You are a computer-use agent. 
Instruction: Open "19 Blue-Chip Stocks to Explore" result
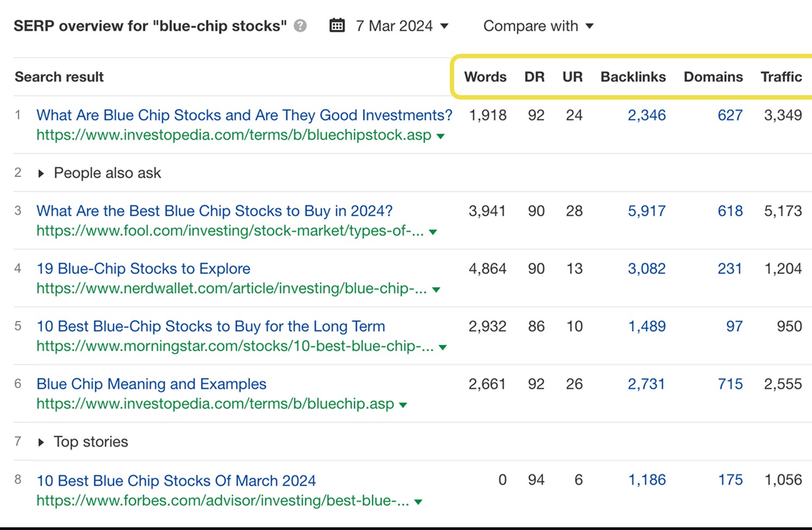(144, 269)
